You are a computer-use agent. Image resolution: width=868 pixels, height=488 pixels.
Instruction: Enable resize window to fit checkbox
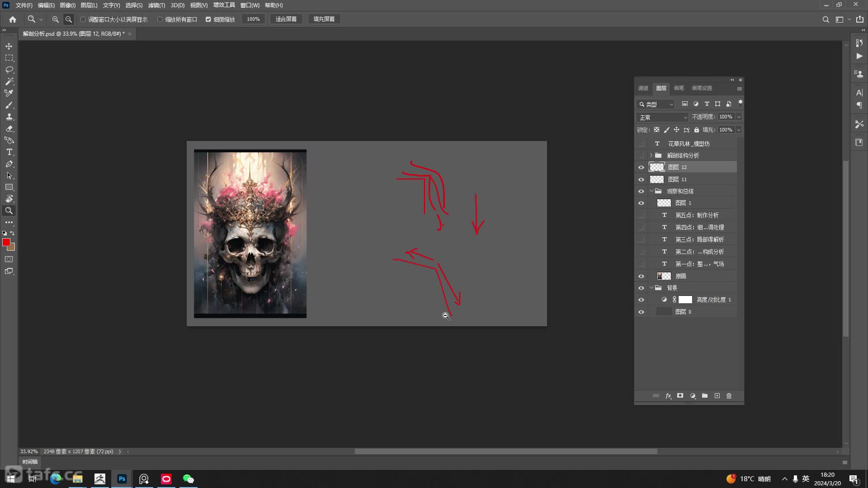pyautogui.click(x=83, y=19)
